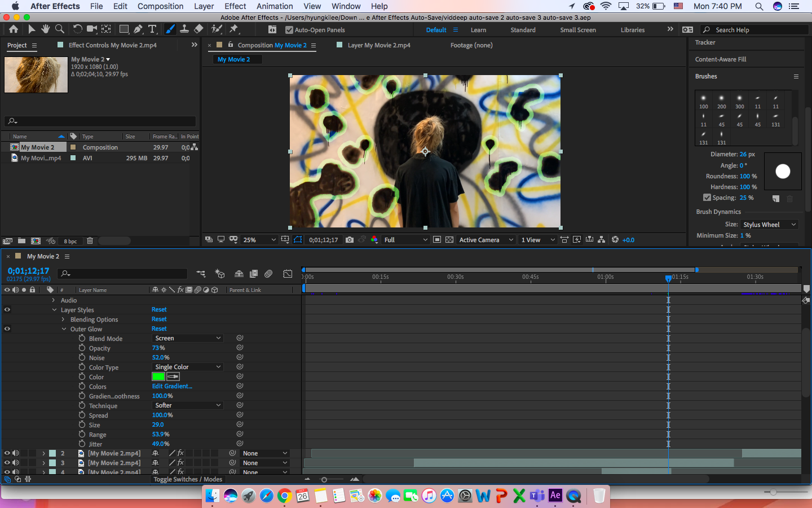Click Reset next to Outer Glow
The height and width of the screenshot is (508, 812).
coord(159,329)
